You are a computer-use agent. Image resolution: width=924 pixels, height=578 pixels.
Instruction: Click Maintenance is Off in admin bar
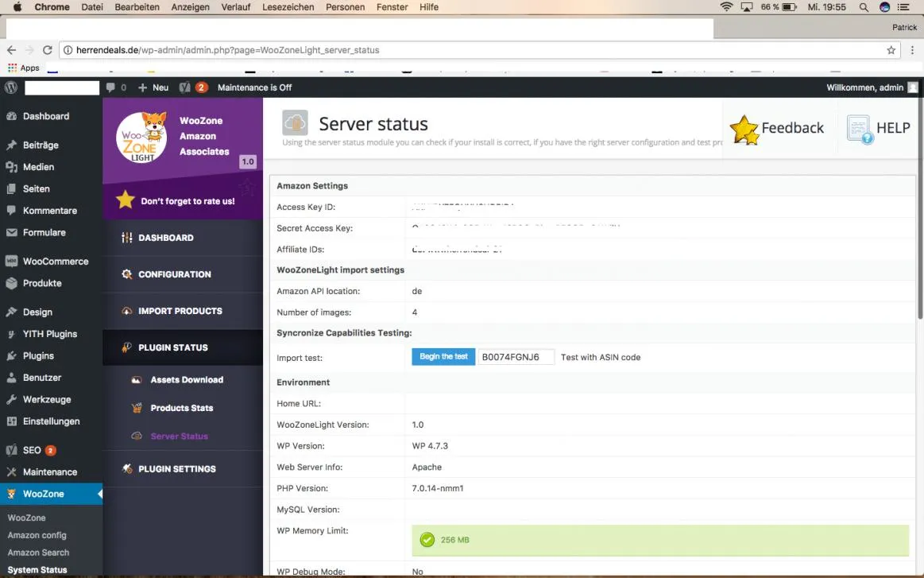(254, 87)
